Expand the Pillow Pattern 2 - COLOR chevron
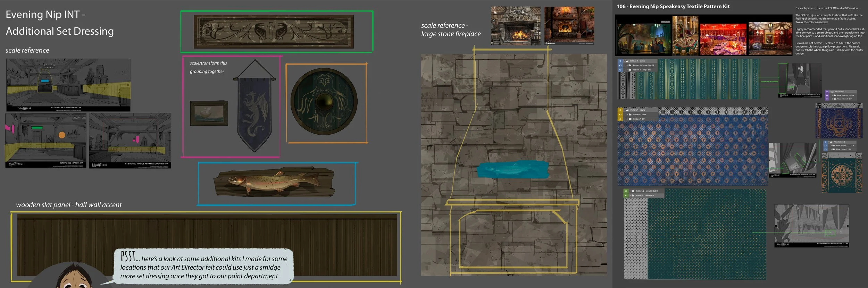 (831, 146)
